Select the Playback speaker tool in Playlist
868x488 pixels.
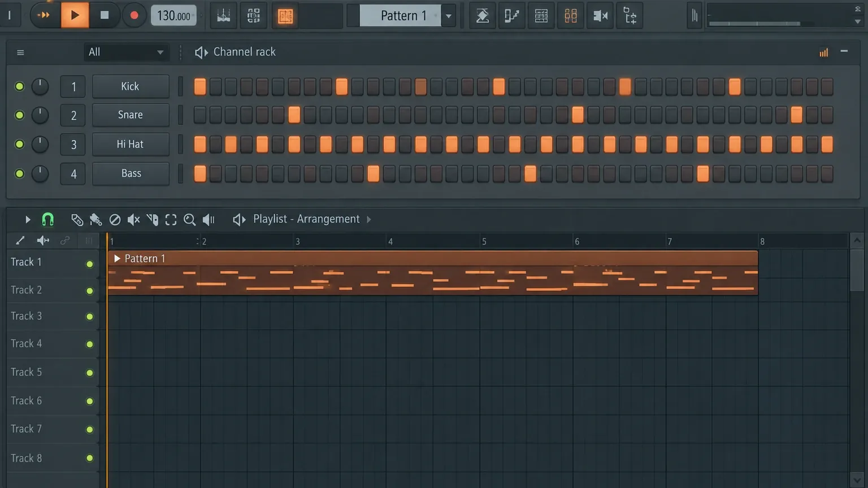[209, 220]
